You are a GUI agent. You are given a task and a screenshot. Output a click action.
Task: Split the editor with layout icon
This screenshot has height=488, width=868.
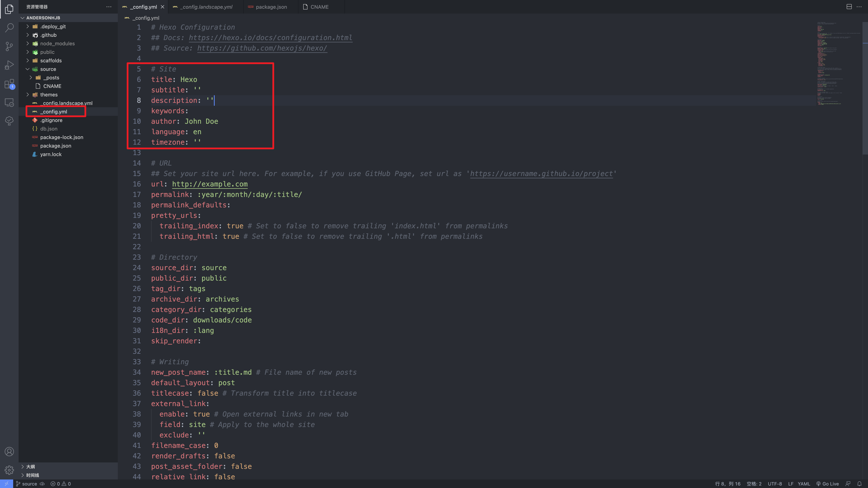(x=849, y=7)
